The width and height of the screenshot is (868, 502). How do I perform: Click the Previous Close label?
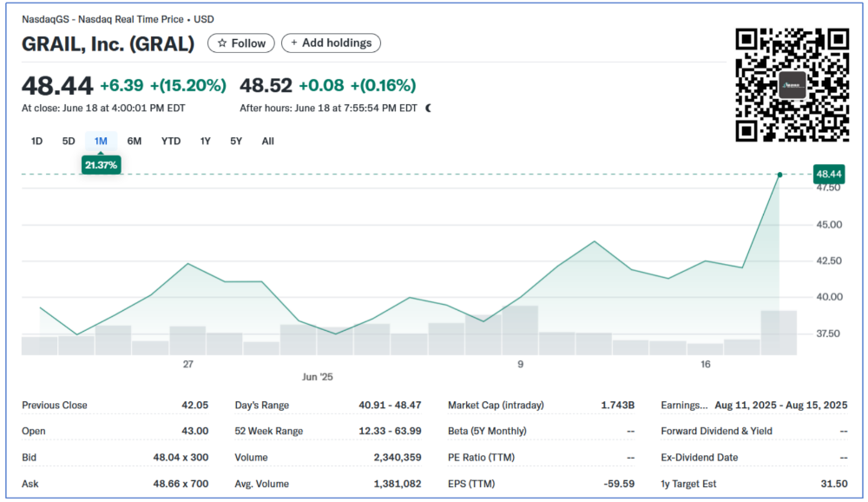tap(54, 405)
